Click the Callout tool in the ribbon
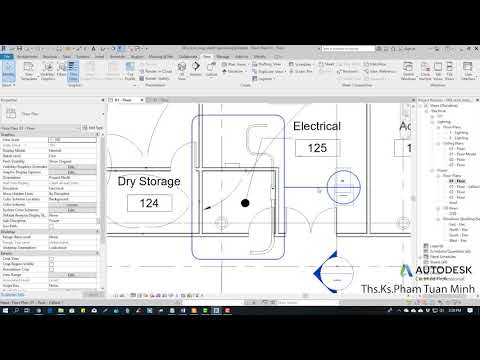Viewport: 480px width, 360px height. click(211, 69)
